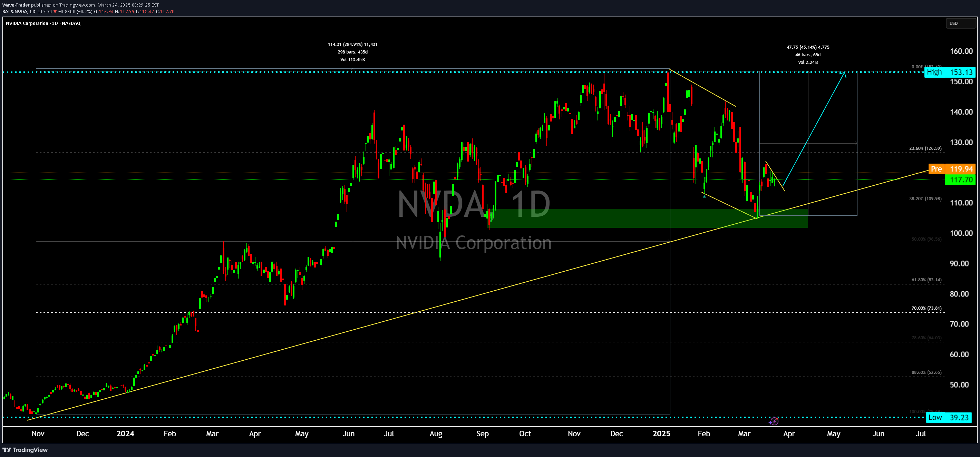Click the 298 bars, 435d text
Viewport: 980px width, 457px height.
[x=353, y=52]
